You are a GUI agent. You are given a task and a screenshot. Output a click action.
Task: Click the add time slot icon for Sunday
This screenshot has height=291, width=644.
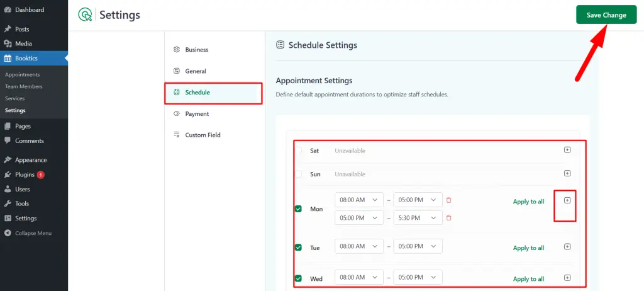[x=567, y=173]
